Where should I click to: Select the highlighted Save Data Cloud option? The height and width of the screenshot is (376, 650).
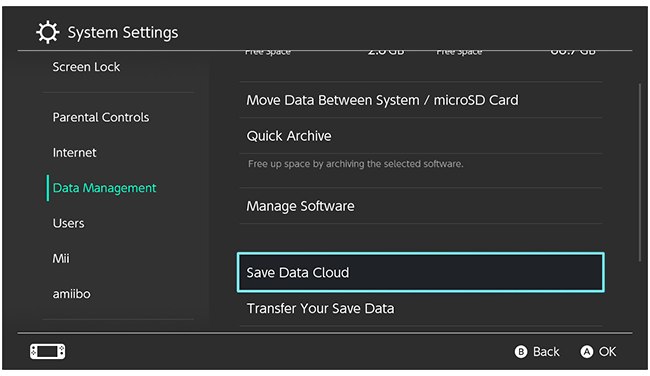coord(420,272)
